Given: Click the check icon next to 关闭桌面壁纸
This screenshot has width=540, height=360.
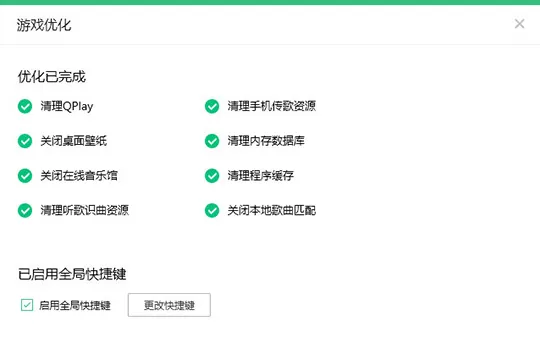Looking at the screenshot, I should click(25, 141).
